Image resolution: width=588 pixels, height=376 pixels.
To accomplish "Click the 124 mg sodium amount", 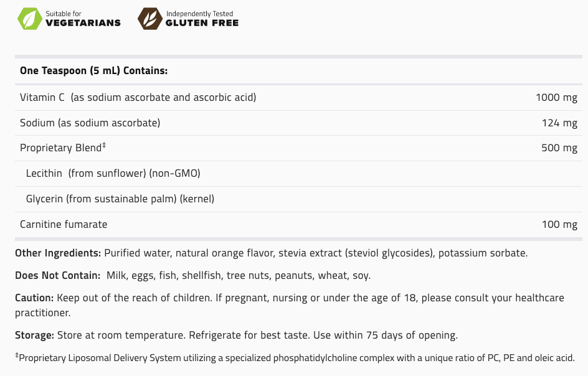I will click(x=559, y=123).
